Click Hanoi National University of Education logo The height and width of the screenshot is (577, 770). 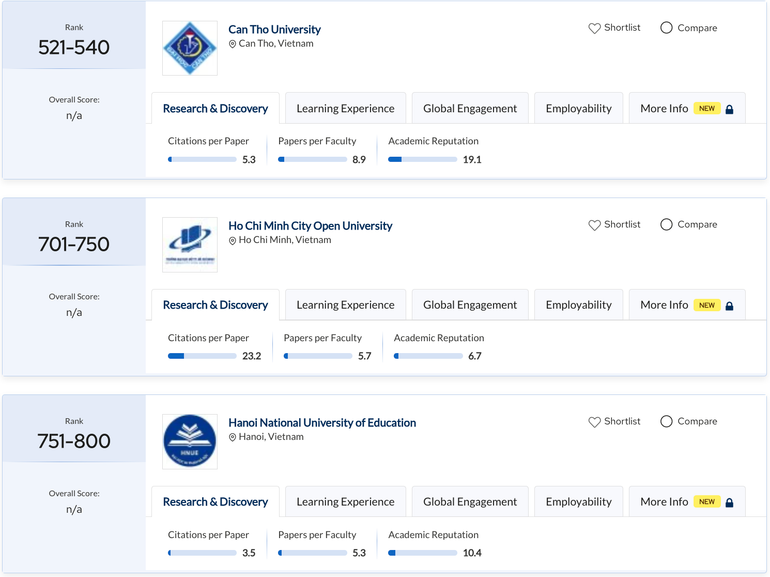pyautogui.click(x=190, y=442)
